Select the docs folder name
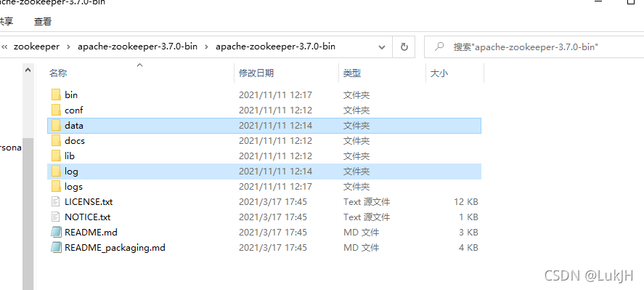 tap(75, 141)
